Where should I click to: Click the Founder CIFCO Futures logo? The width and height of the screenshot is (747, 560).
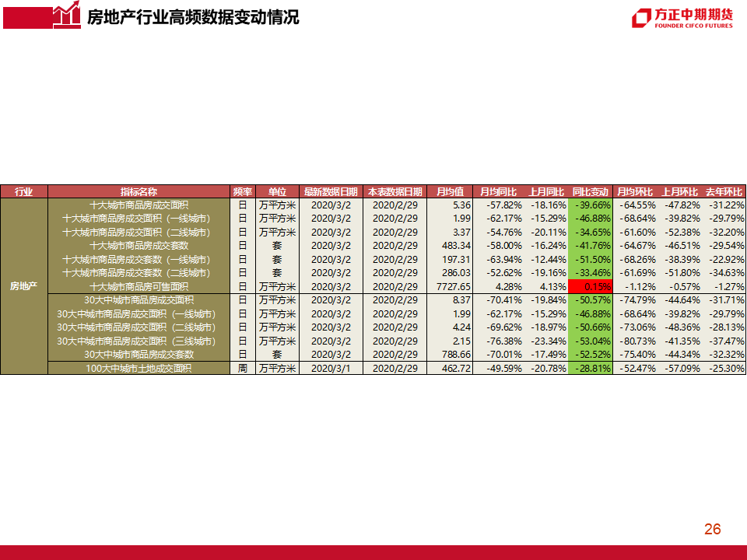[682, 17]
